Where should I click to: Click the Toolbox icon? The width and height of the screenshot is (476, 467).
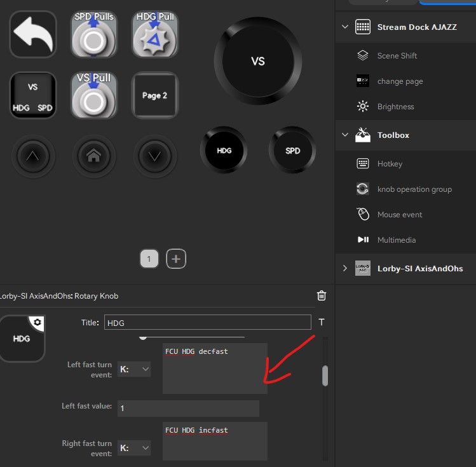coord(362,135)
